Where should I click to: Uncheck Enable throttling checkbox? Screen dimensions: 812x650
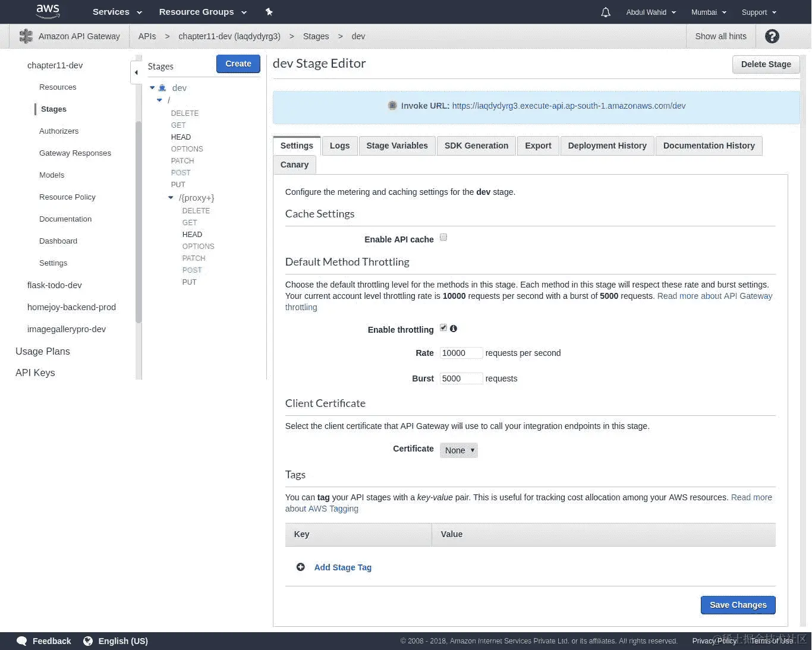[x=443, y=328]
